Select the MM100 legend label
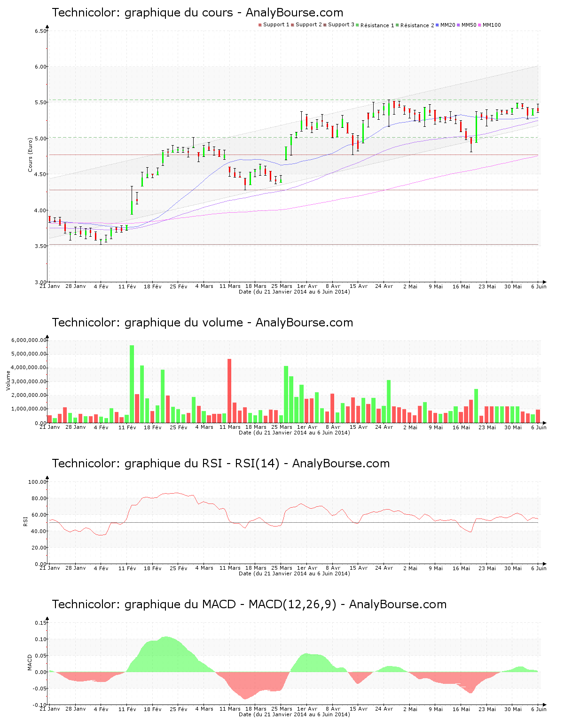The width and height of the screenshot is (564, 728). [492, 25]
